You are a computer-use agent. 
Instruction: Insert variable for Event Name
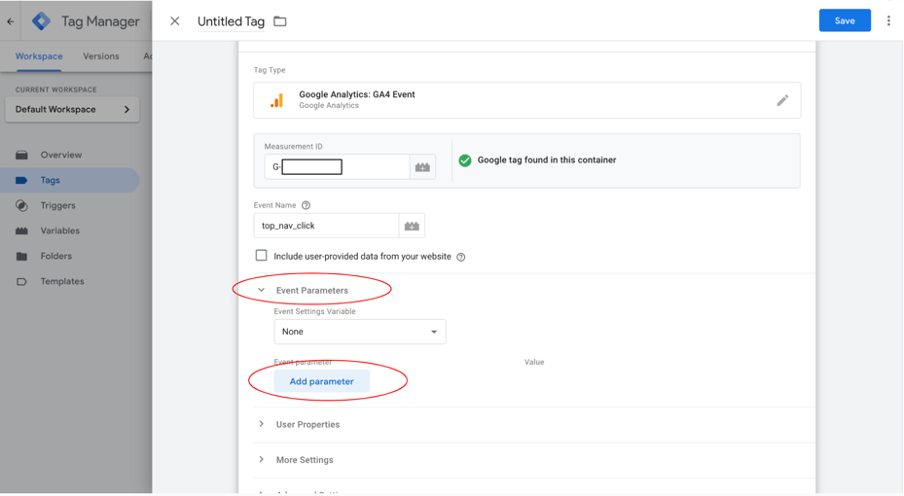click(412, 226)
